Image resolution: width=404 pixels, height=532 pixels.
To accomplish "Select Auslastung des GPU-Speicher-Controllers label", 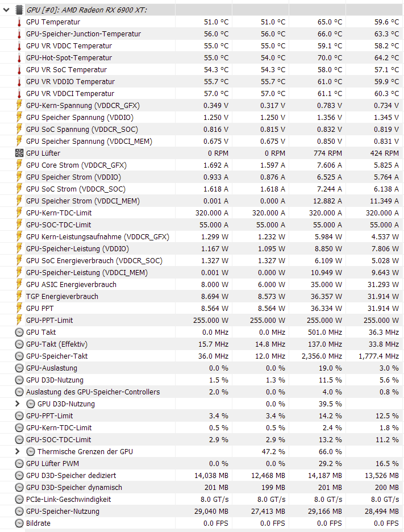I will click(93, 392).
